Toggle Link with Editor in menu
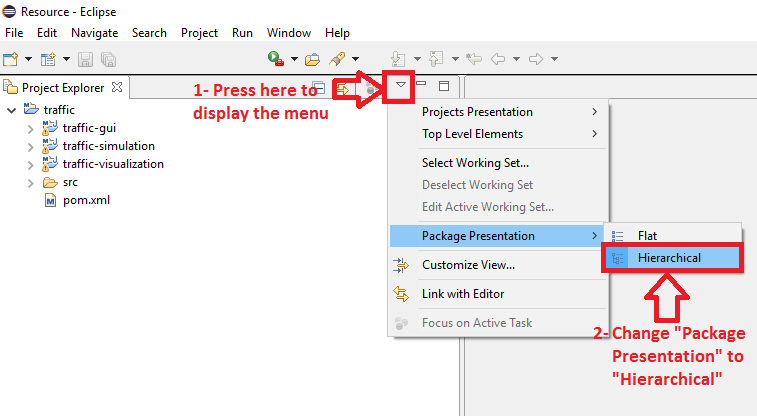 point(498,293)
